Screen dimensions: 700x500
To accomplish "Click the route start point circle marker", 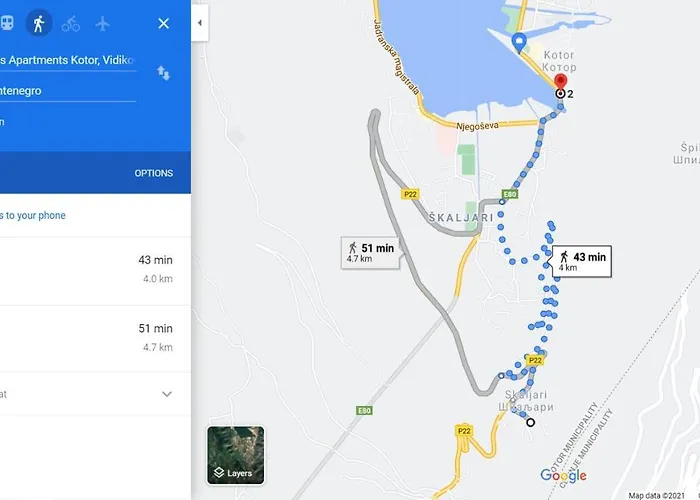I will point(530,422).
